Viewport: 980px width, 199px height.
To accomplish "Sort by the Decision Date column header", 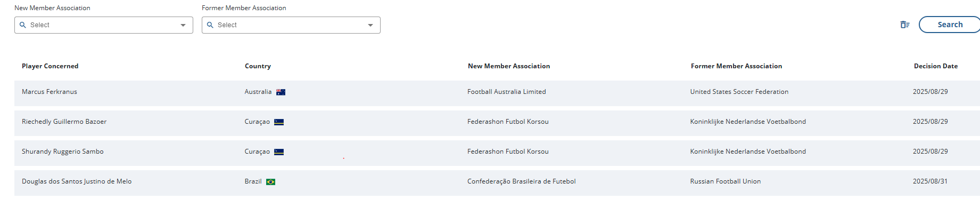I will 936,66.
